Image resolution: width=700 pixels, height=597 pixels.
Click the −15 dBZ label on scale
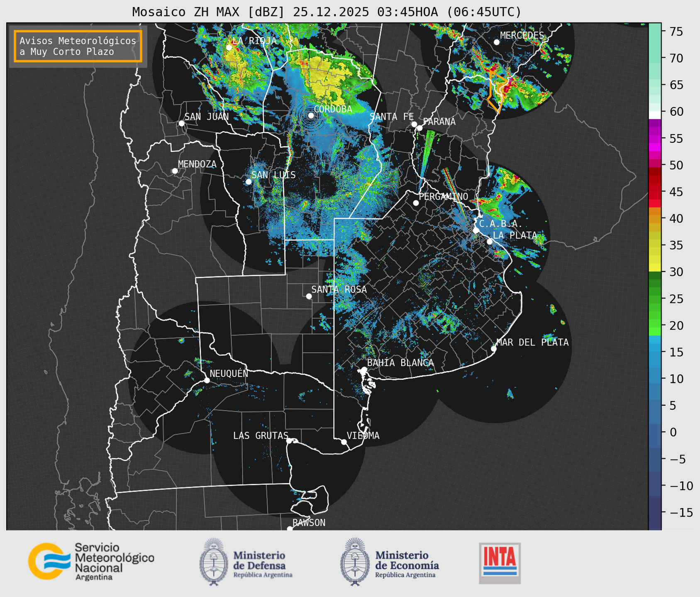coord(681,513)
